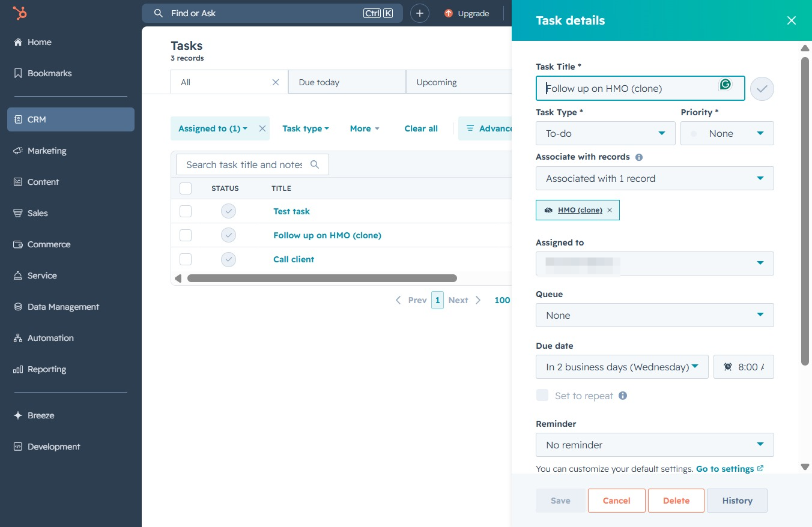Select Follow up on HMO (clone) row checkbox

coord(186,235)
